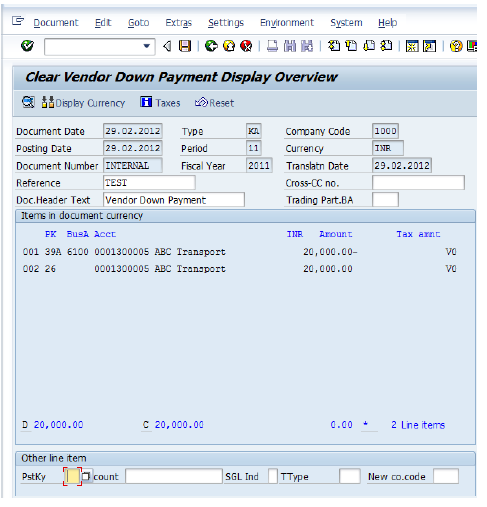Click the Save diskette icon

click(x=185, y=46)
